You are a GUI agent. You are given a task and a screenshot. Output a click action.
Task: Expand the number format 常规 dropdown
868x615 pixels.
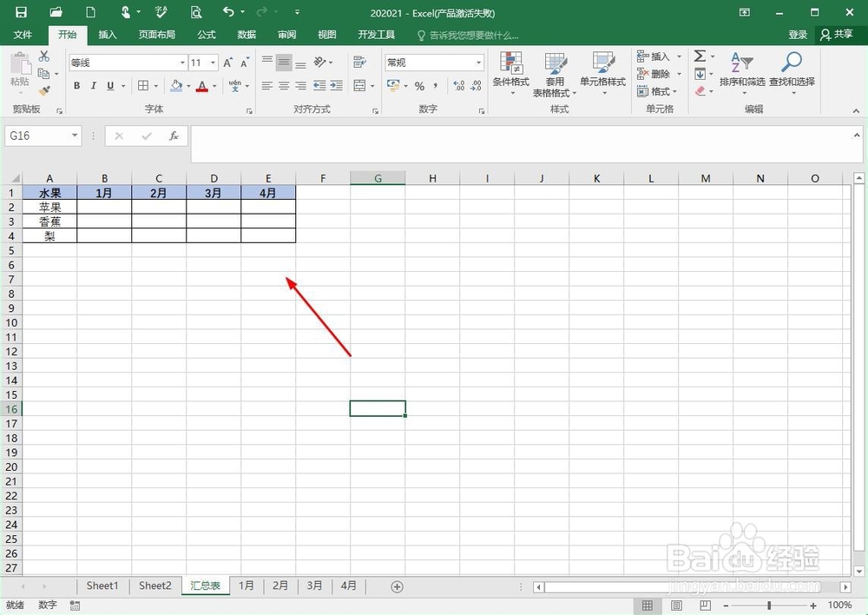click(x=479, y=63)
